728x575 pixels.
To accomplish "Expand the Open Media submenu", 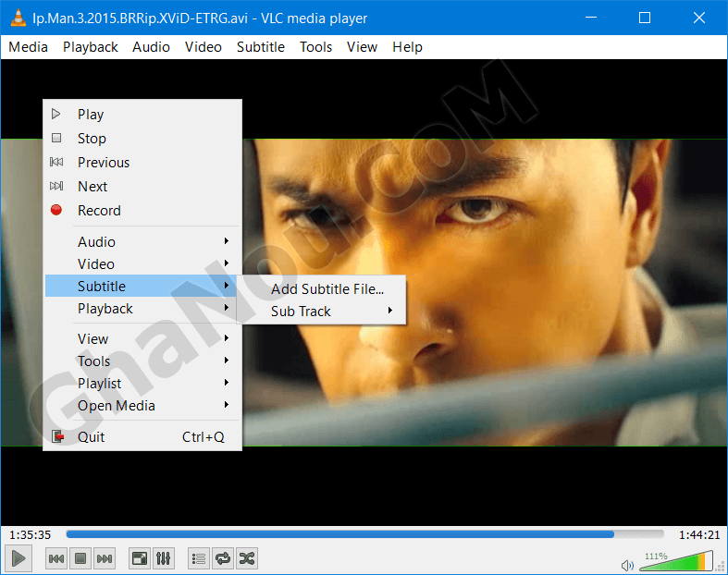I will 142,406.
